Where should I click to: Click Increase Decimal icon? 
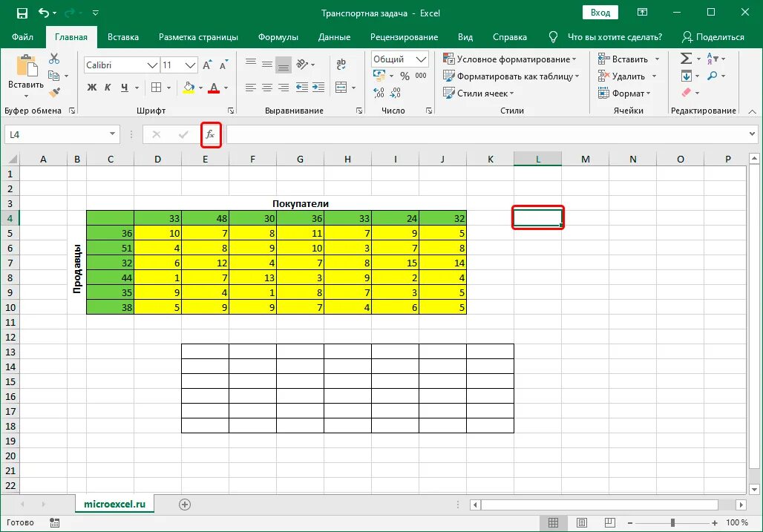click(x=379, y=93)
